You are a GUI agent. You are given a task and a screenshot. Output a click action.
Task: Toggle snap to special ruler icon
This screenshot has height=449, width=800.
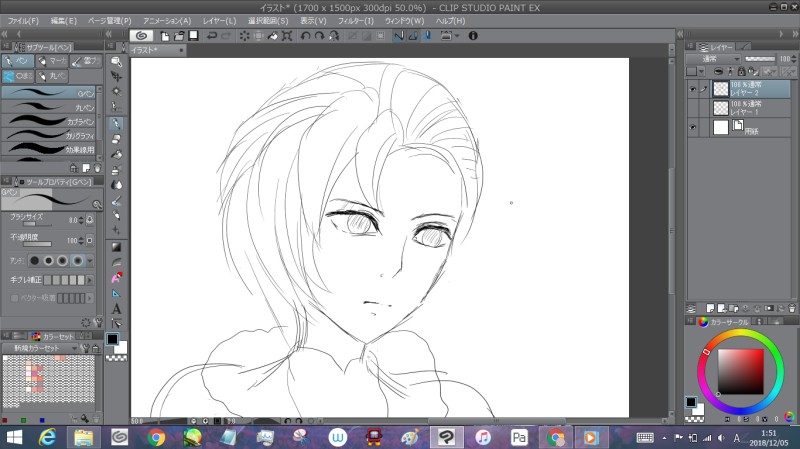[x=413, y=36]
